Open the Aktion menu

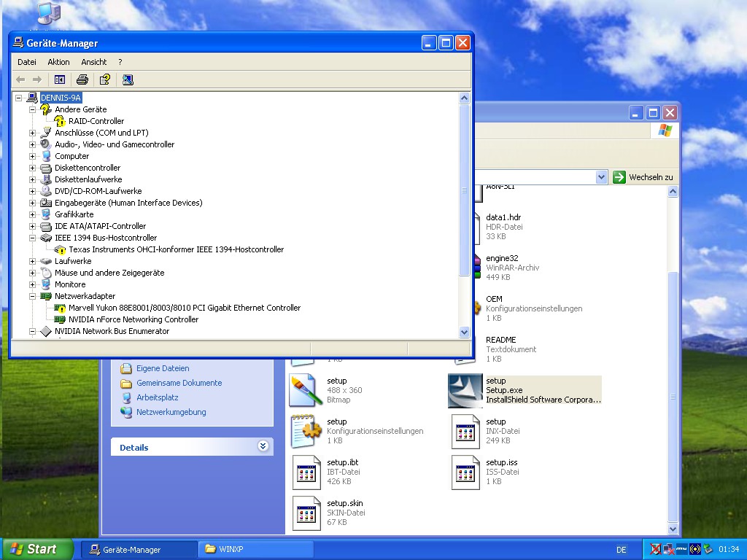point(58,62)
